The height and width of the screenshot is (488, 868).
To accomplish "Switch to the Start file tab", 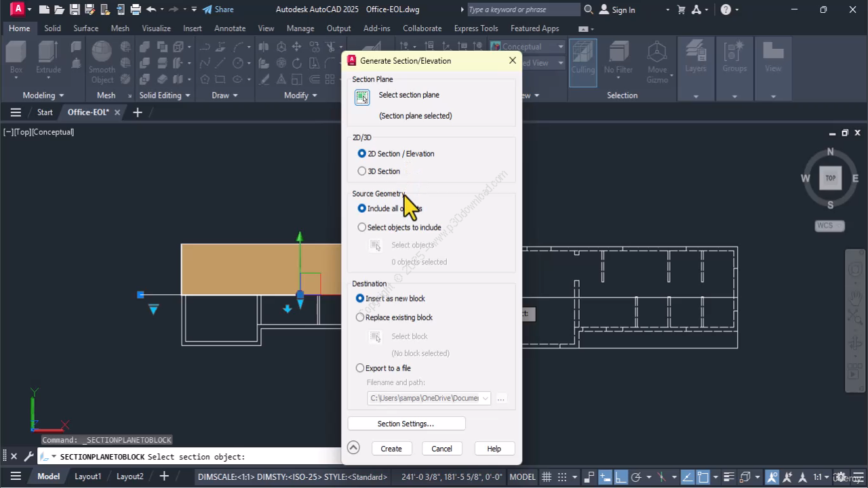I will 45,113.
